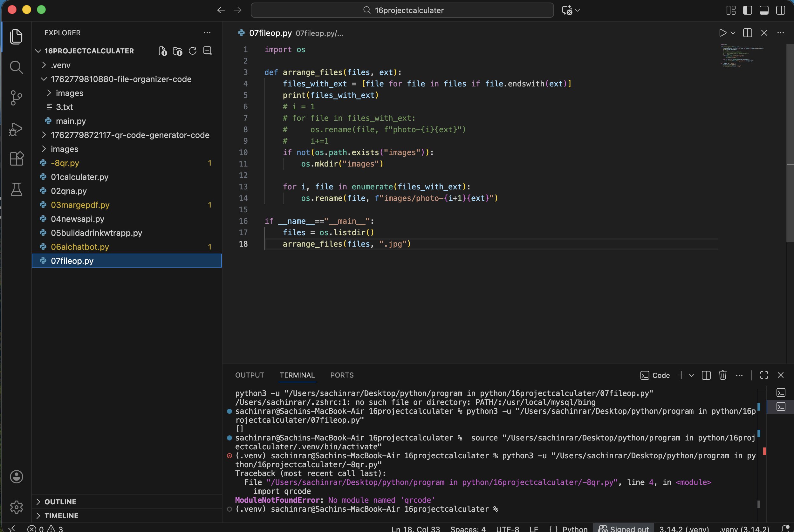This screenshot has height=532, width=794.
Task: Open the new terminal launch profile dropdown
Action: pyautogui.click(x=692, y=375)
